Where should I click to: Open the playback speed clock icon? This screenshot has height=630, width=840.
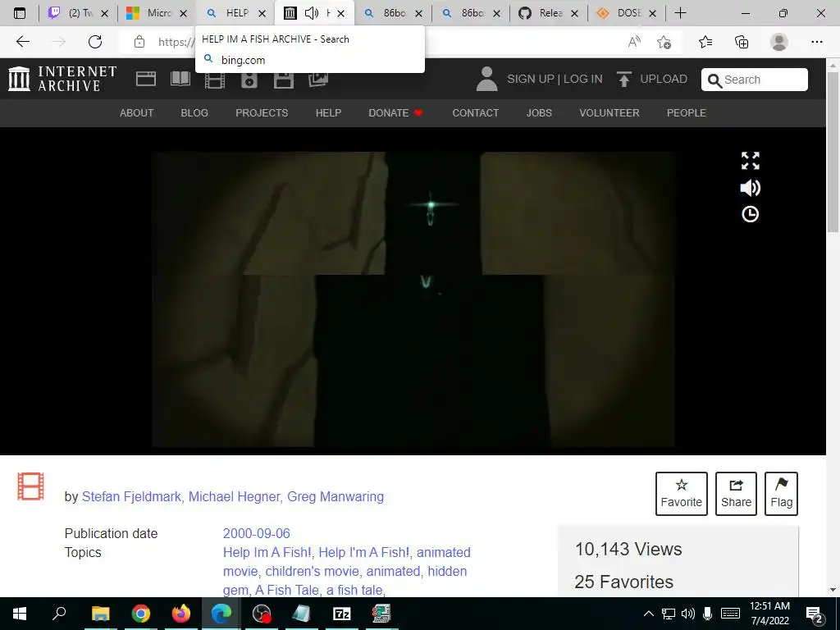[750, 214]
